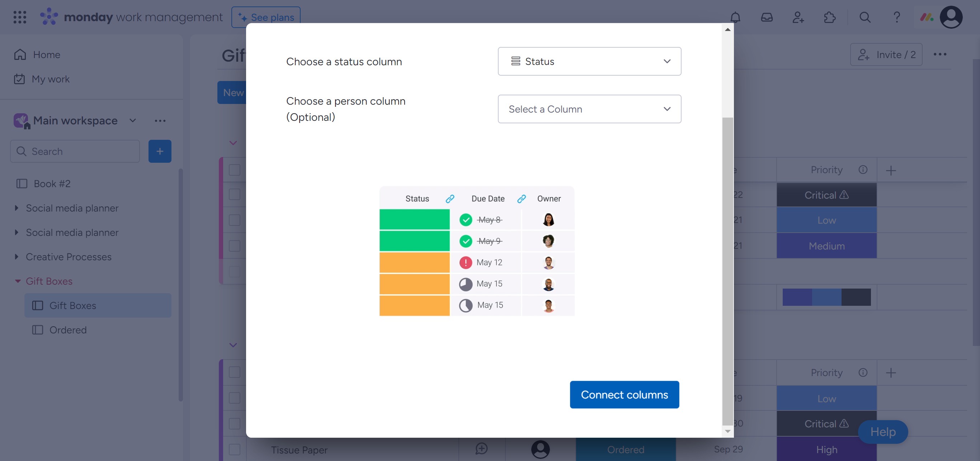Toggle the second group's header checkbox
Viewport: 980px width, 461px height.
coord(234,372)
